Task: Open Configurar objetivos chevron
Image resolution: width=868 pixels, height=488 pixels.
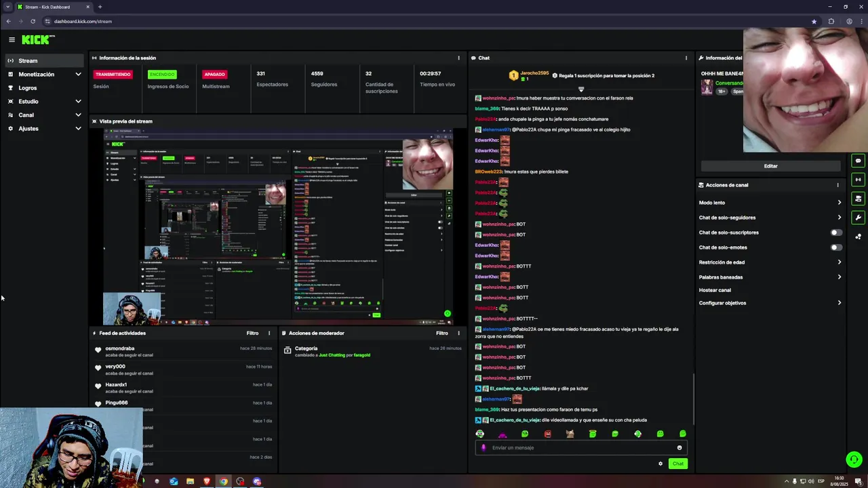Action: click(x=839, y=303)
